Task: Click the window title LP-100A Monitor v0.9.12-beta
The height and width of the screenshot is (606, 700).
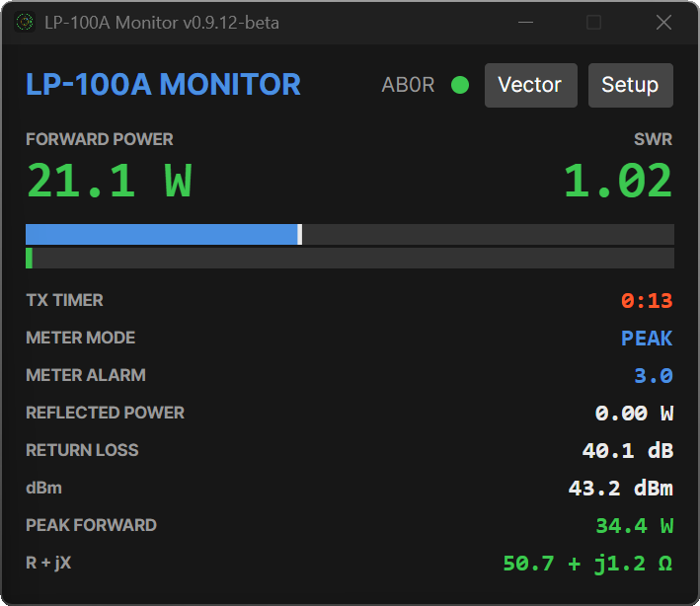Action: click(162, 23)
